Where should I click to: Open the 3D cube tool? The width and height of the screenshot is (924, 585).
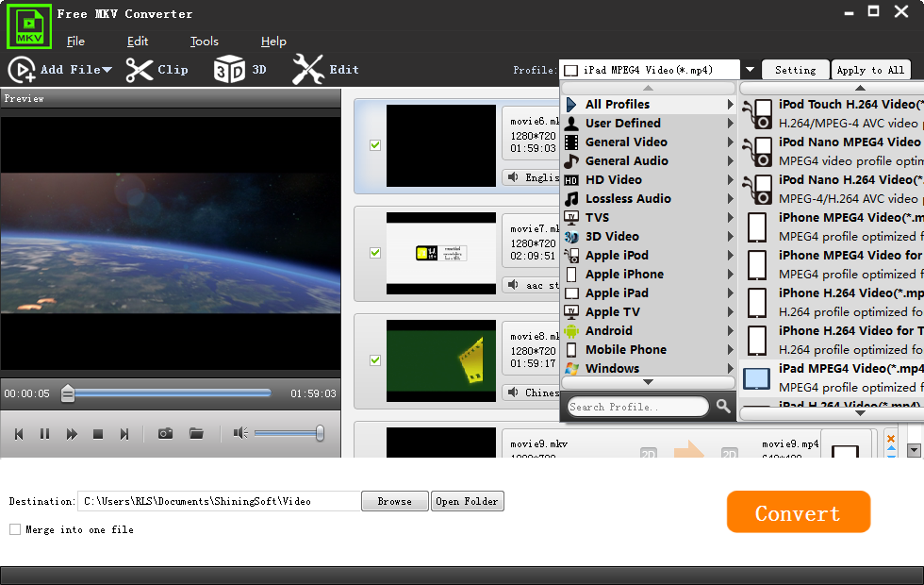229,70
